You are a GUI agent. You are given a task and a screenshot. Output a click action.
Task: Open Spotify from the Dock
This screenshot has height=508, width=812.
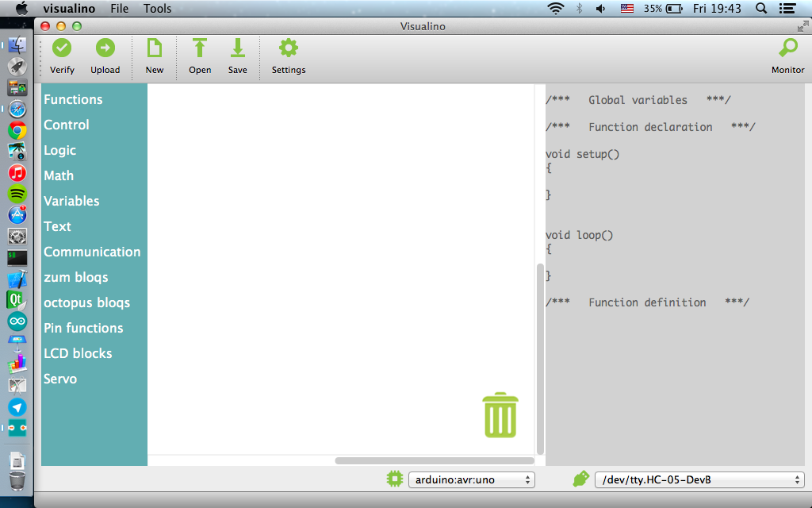tap(17, 194)
